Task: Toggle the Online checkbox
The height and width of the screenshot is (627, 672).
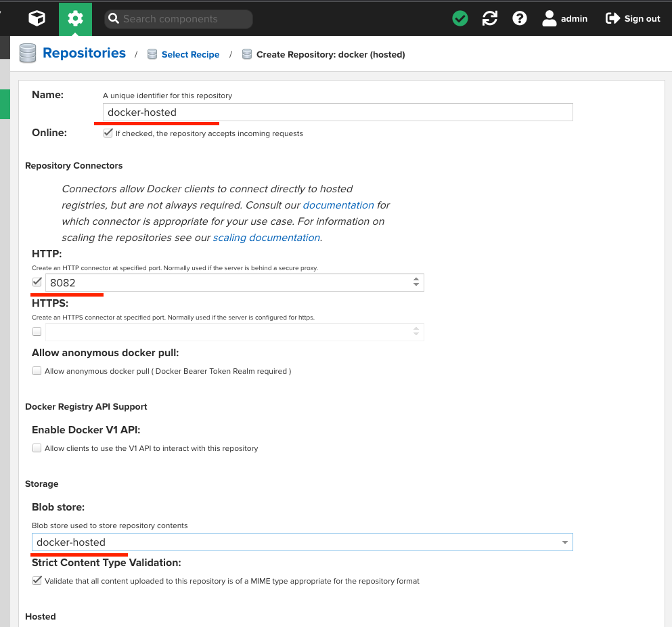Action: coord(108,133)
